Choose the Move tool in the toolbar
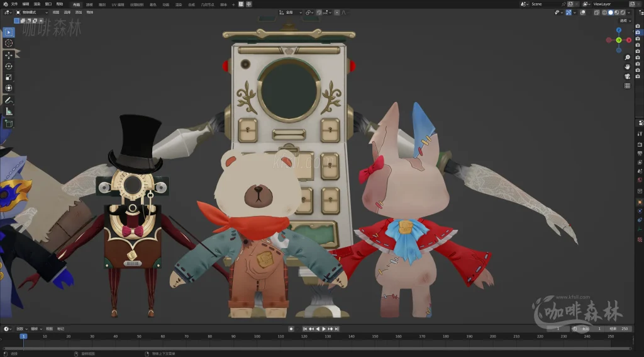Viewport: 644px width, 357px height. [x=9, y=55]
